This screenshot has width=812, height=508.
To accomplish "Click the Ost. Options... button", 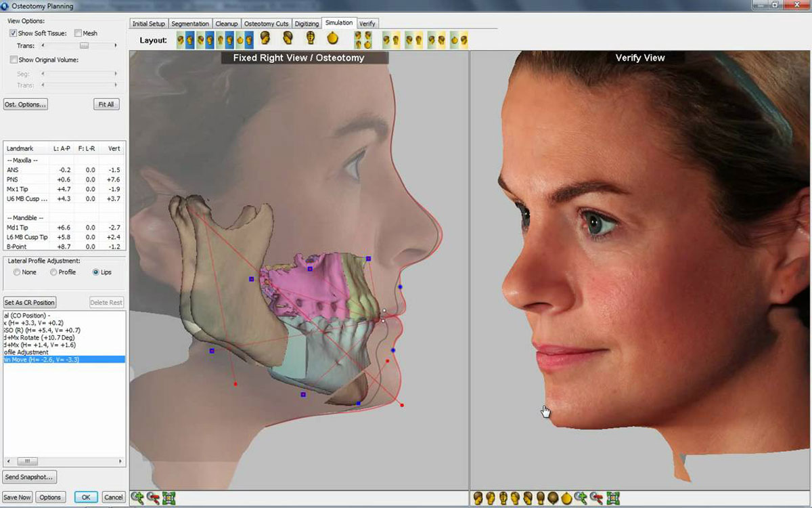I will pos(25,104).
